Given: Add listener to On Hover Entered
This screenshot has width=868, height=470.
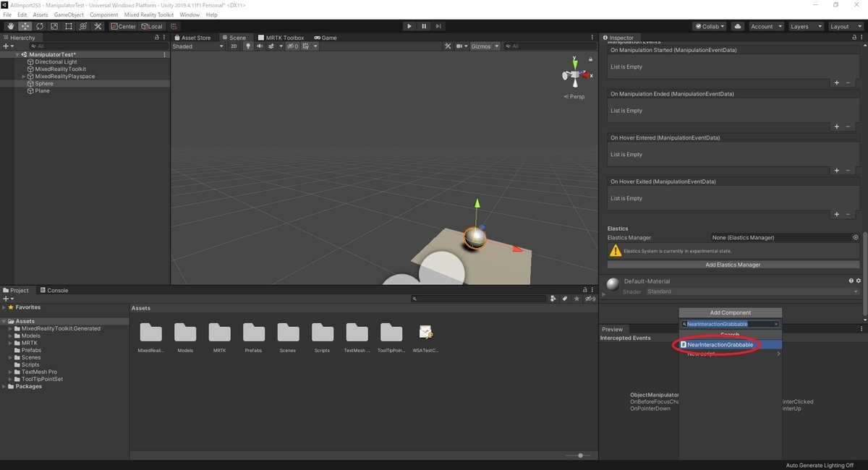Looking at the screenshot, I should (837, 170).
